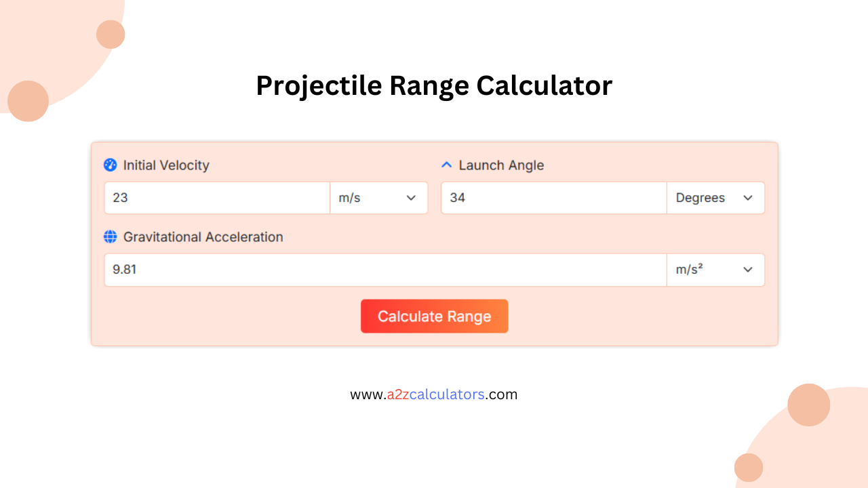Click the speedometer icon beside Initial Velocity
The width and height of the screenshot is (868, 488).
tap(111, 165)
